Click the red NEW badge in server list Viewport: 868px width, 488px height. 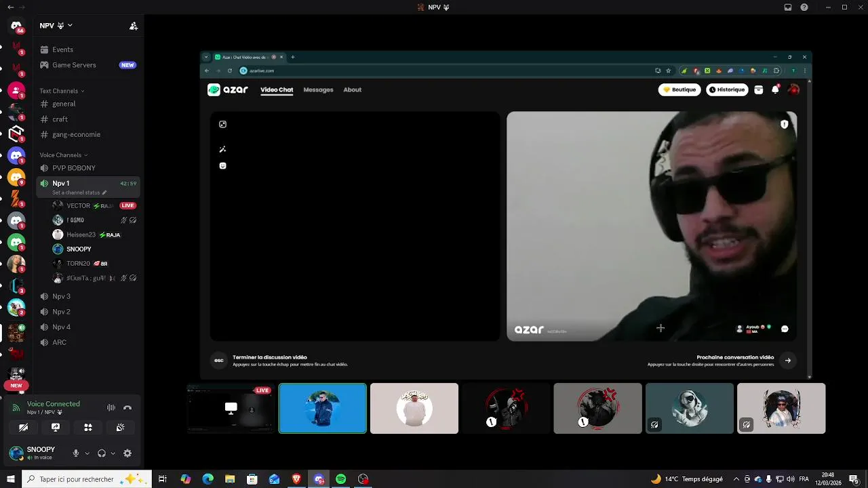click(x=16, y=386)
